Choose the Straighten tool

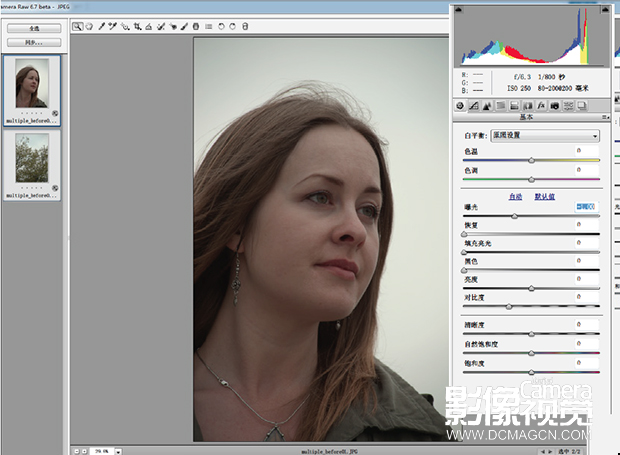[x=149, y=26]
